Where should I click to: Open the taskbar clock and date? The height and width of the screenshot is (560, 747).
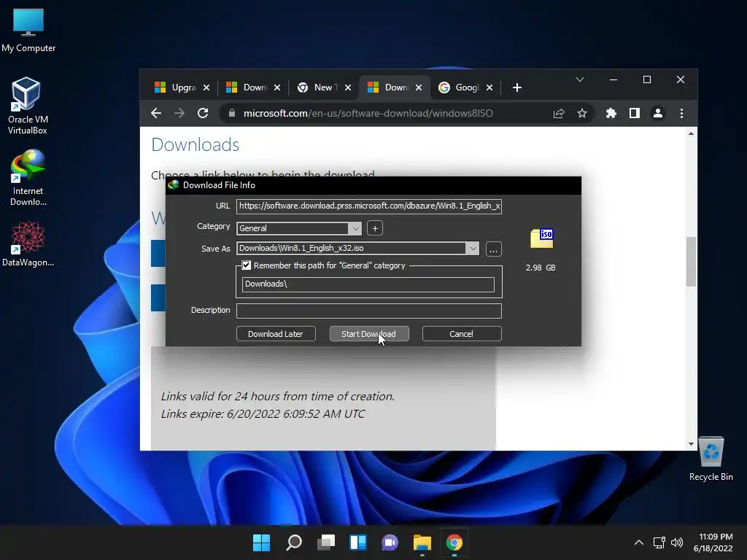click(x=713, y=542)
